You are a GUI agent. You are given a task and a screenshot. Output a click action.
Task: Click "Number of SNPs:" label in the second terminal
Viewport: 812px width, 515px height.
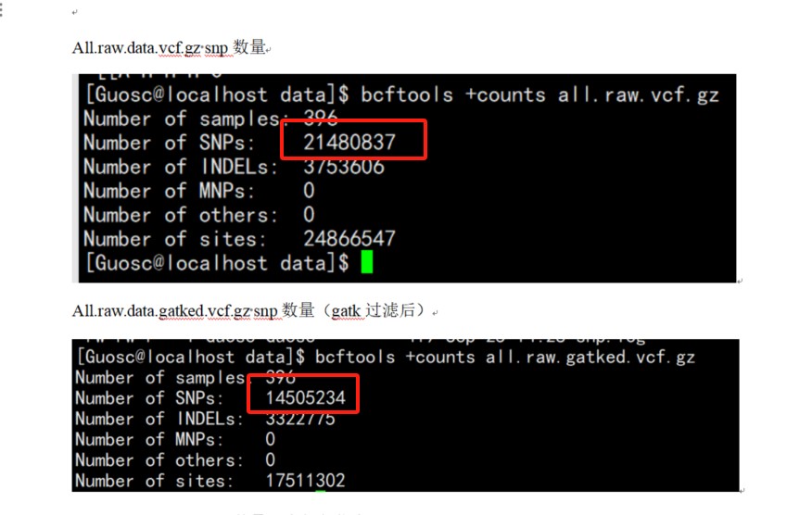[149, 398]
